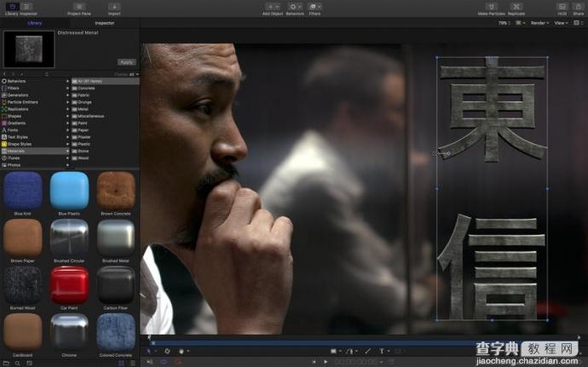Image resolution: width=588 pixels, height=367 pixels.
Task: Select the Text tool in canvas toolbar
Action: pos(381,351)
